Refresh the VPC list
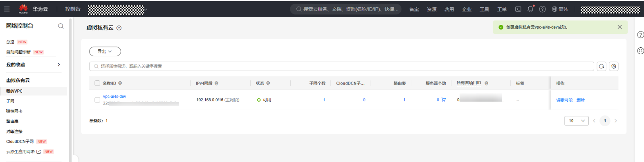Image resolution: width=644 pixels, height=162 pixels. [x=601, y=66]
